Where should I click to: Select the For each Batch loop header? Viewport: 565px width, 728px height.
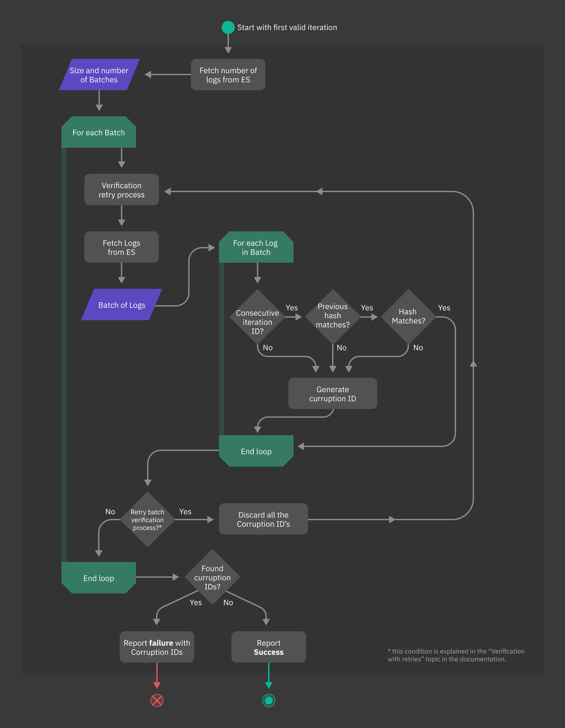click(x=98, y=132)
